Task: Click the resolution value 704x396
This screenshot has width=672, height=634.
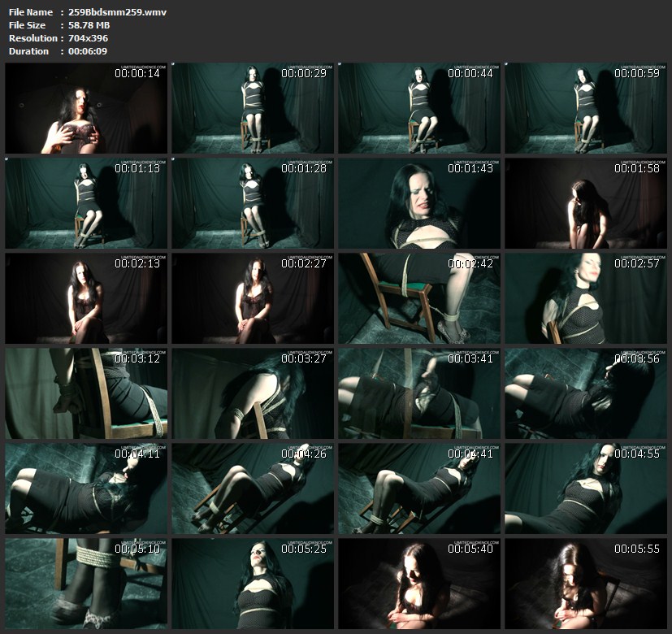Action: tap(88, 38)
